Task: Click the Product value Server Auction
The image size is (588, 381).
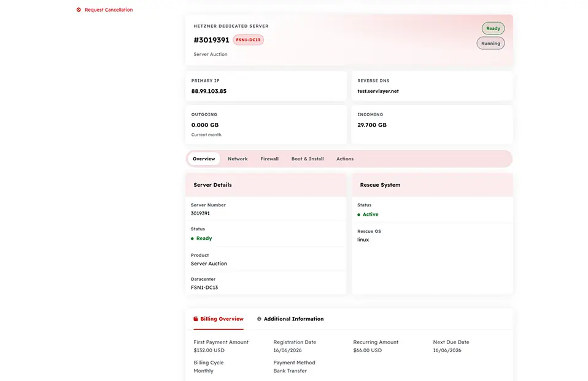Action: [x=209, y=264]
